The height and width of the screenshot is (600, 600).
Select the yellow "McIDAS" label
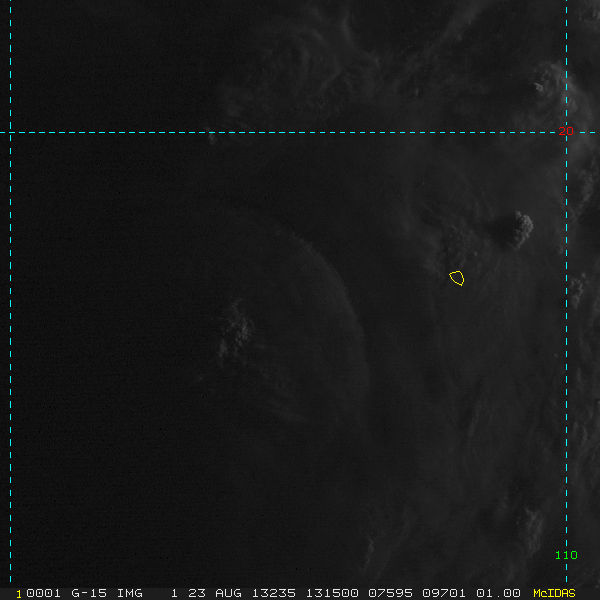pyautogui.click(x=554, y=593)
